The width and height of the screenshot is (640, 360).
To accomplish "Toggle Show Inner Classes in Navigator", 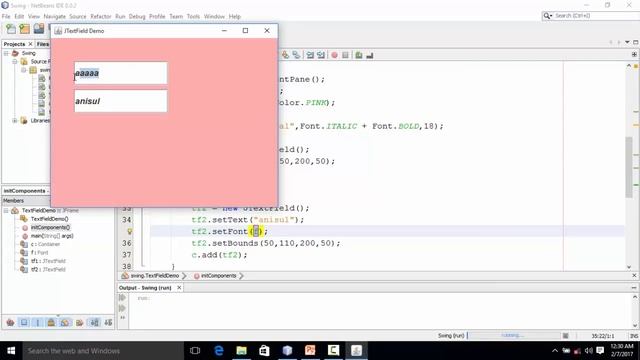I will pos(65,323).
